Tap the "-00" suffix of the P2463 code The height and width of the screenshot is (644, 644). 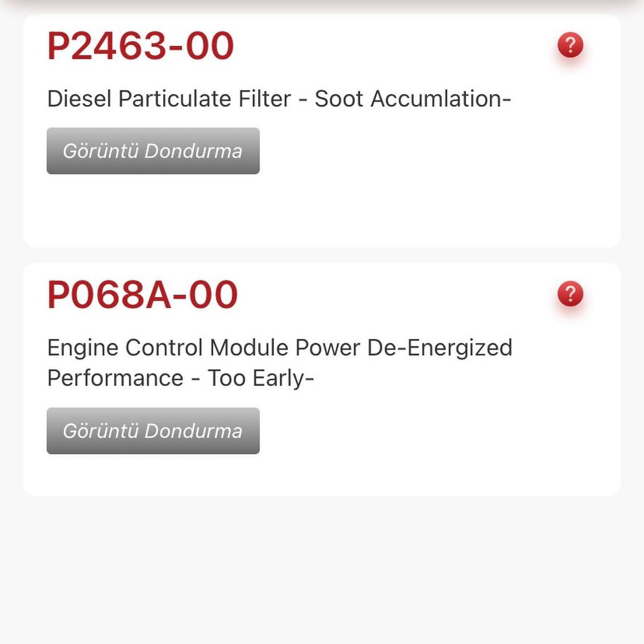202,46
